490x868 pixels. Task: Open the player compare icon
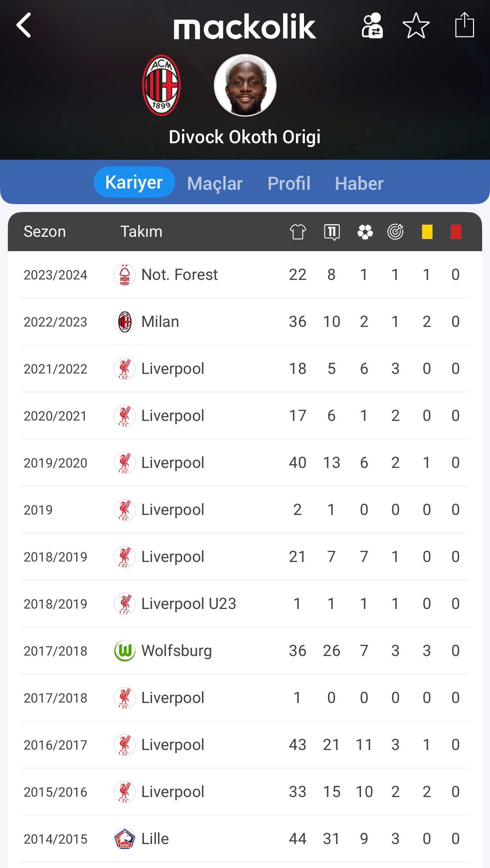(372, 26)
